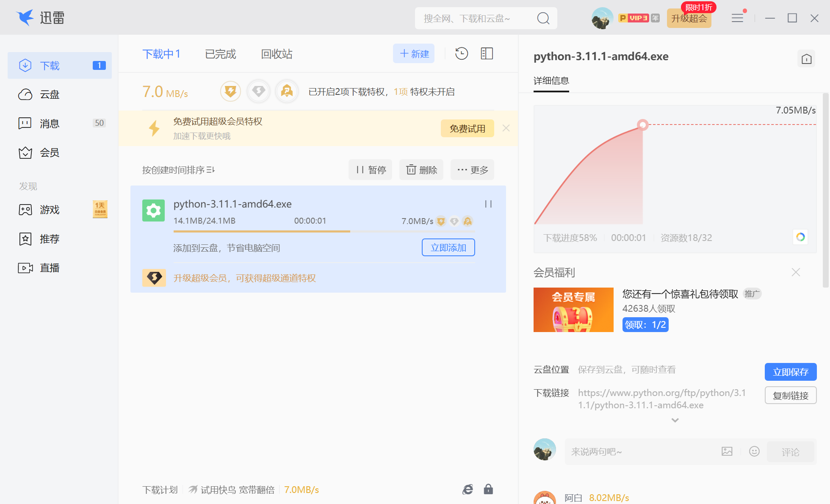Click the speed graph peak marker
Image resolution: width=830 pixels, height=504 pixels.
[643, 125]
